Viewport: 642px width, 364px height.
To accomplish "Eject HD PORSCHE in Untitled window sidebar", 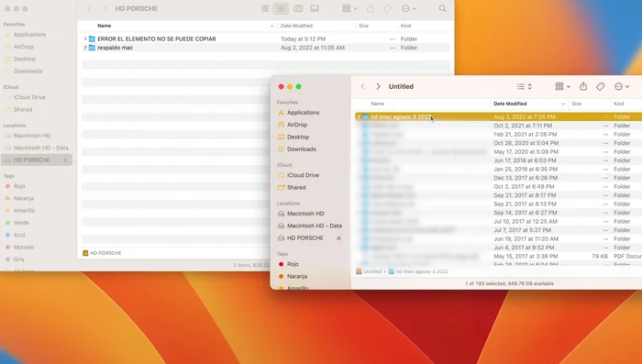I will [x=338, y=238].
